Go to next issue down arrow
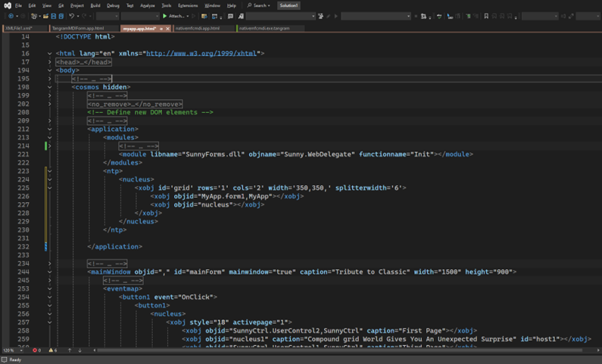Image resolution: width=602 pixels, height=364 pixels. coord(80,350)
